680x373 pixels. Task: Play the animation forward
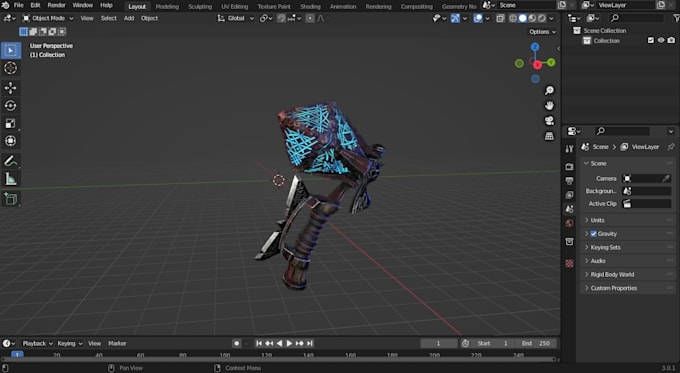coord(289,343)
